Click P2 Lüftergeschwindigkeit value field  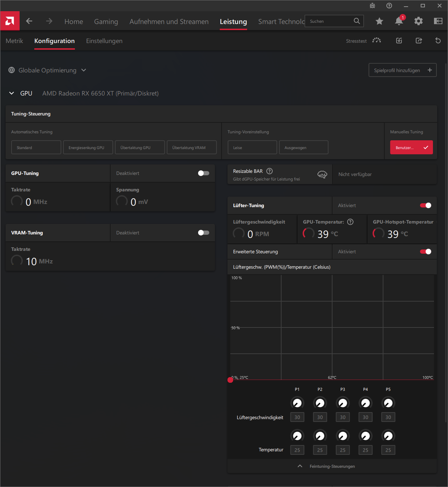(320, 417)
